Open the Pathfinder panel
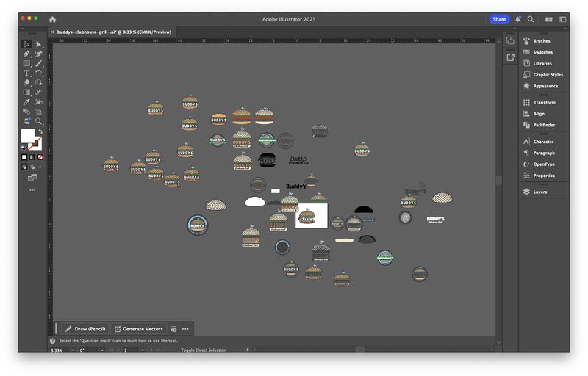The height and width of the screenshot is (376, 588). [x=543, y=125]
